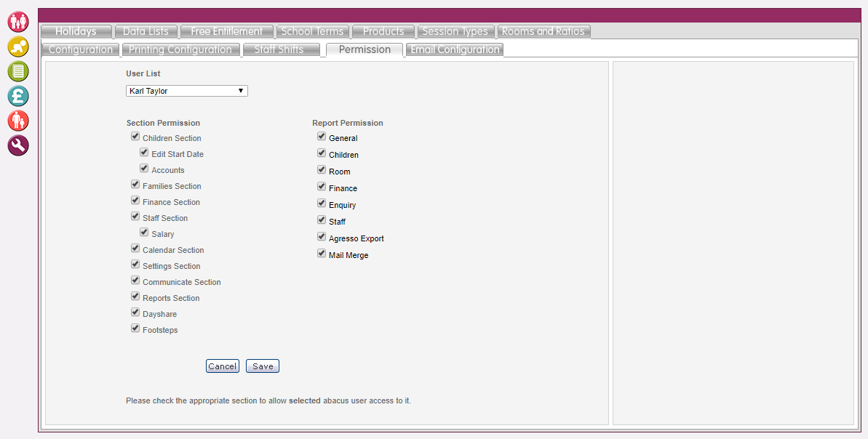Uncheck Finance report permission

[x=321, y=186]
